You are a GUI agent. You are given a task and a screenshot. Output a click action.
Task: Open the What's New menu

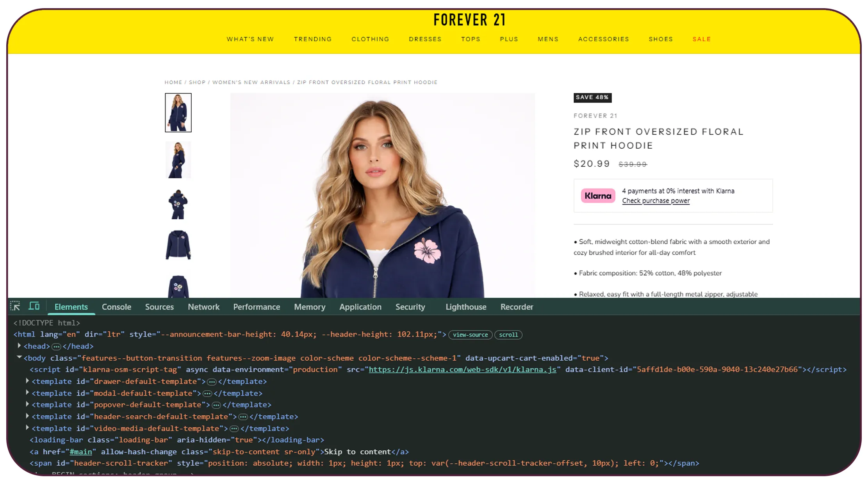(250, 39)
